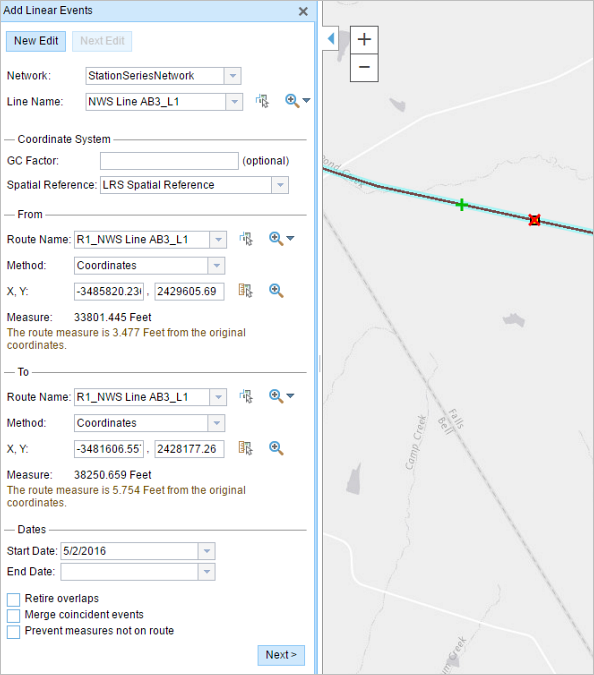Screen dimensions: 594x675
Task: Open the Start Date picker dropdown
Action: tap(207, 551)
